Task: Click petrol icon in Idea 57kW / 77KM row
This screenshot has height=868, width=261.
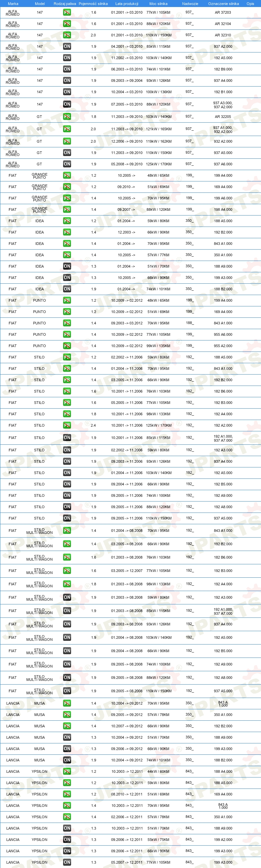Action: pyautogui.click(x=67, y=255)
